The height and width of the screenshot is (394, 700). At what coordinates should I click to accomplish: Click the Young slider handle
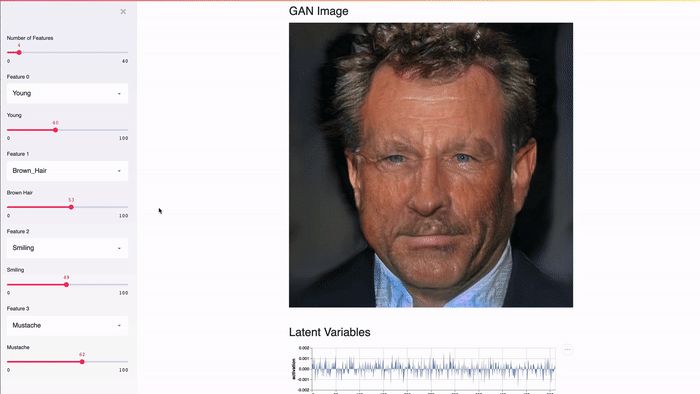point(55,130)
